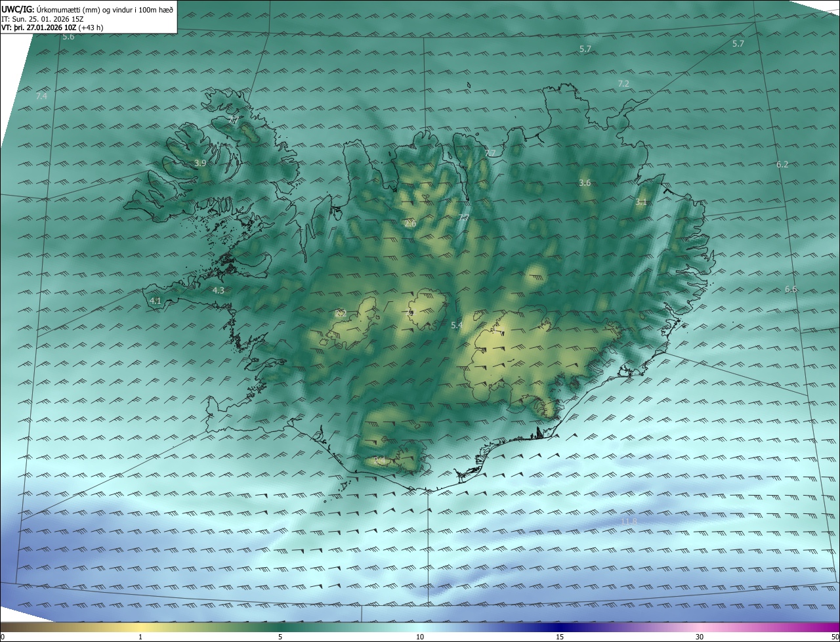Click the 5.6 value below the title box

click(68, 37)
